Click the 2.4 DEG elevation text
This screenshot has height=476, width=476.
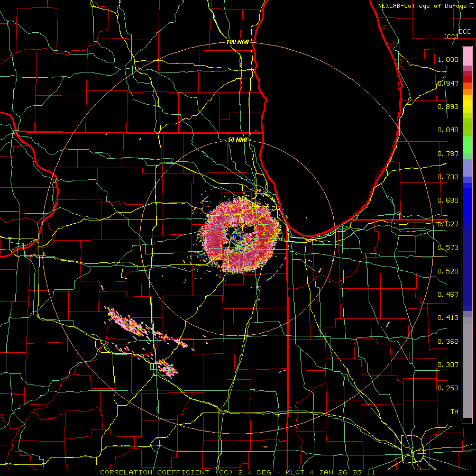(x=254, y=472)
